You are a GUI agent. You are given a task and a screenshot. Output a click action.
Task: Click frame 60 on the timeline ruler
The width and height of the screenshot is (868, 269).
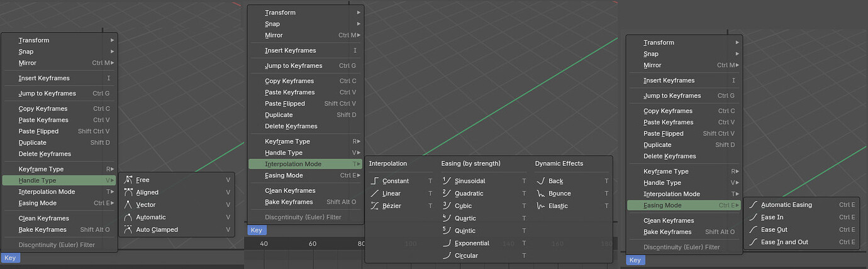tap(313, 244)
